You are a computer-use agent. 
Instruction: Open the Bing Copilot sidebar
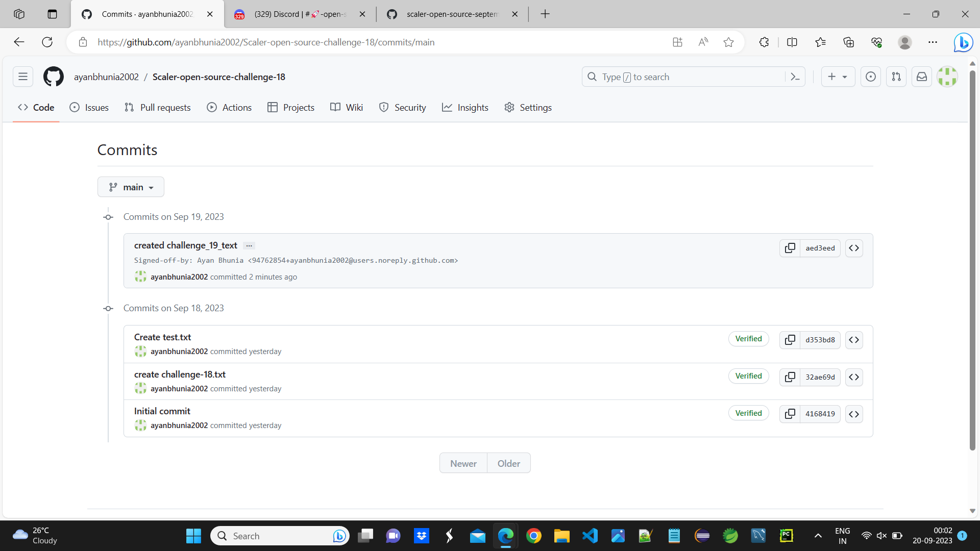(963, 42)
